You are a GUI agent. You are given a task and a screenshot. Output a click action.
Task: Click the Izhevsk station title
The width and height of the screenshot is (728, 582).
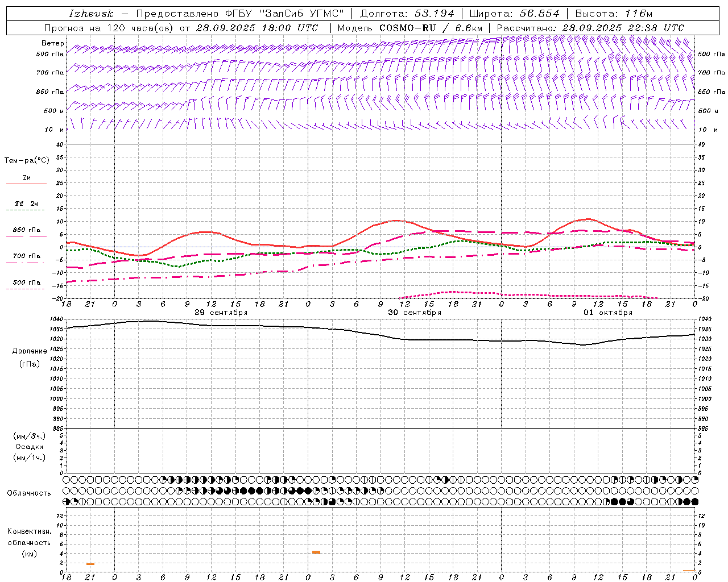click(x=91, y=14)
